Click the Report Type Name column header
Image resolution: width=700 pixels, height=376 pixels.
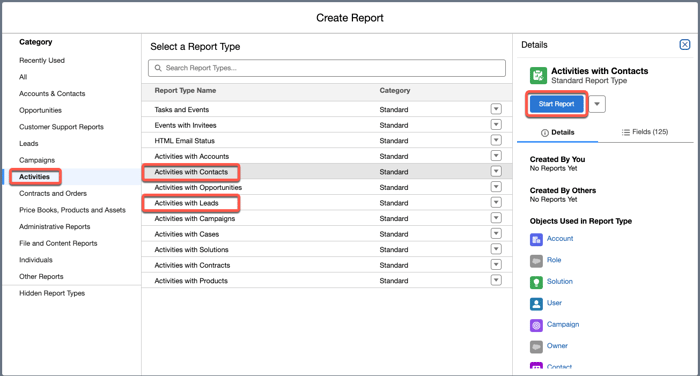click(185, 90)
